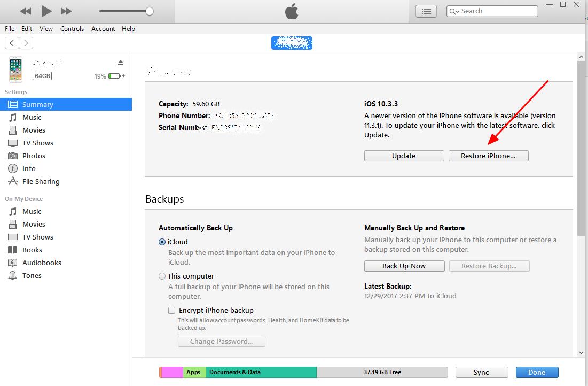
Task: Click the rewind previous track button
Action: [x=26, y=11]
